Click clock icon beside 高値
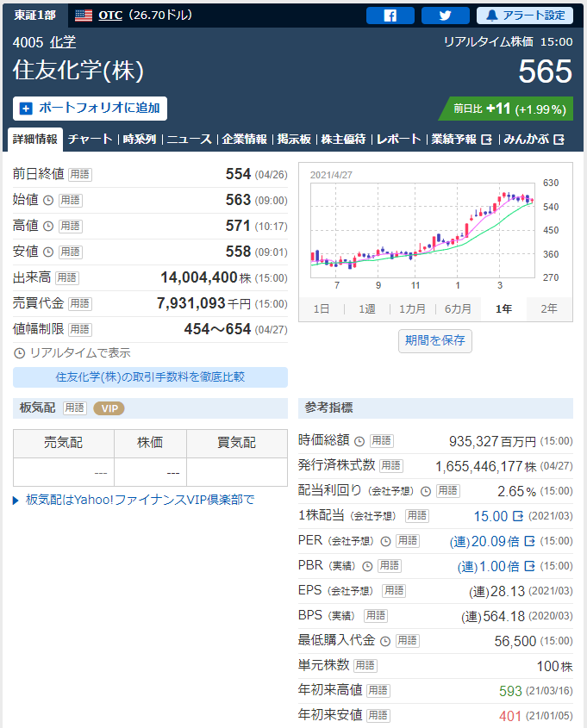Image resolution: width=587 pixels, height=728 pixels. click(48, 226)
